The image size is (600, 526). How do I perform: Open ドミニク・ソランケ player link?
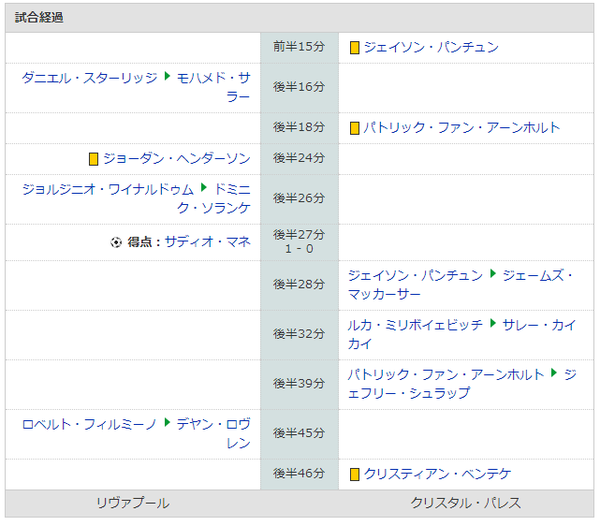pos(213,199)
